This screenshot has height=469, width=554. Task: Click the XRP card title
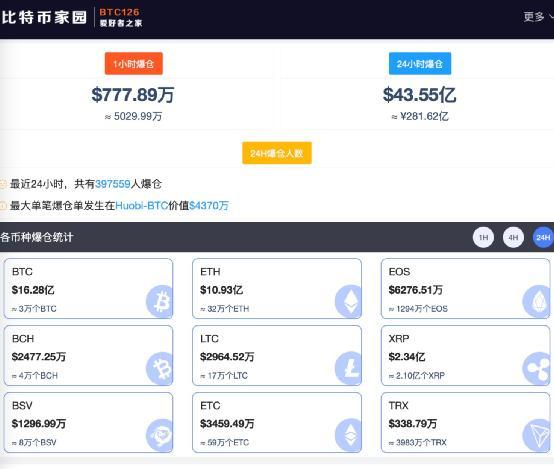pyautogui.click(x=399, y=339)
